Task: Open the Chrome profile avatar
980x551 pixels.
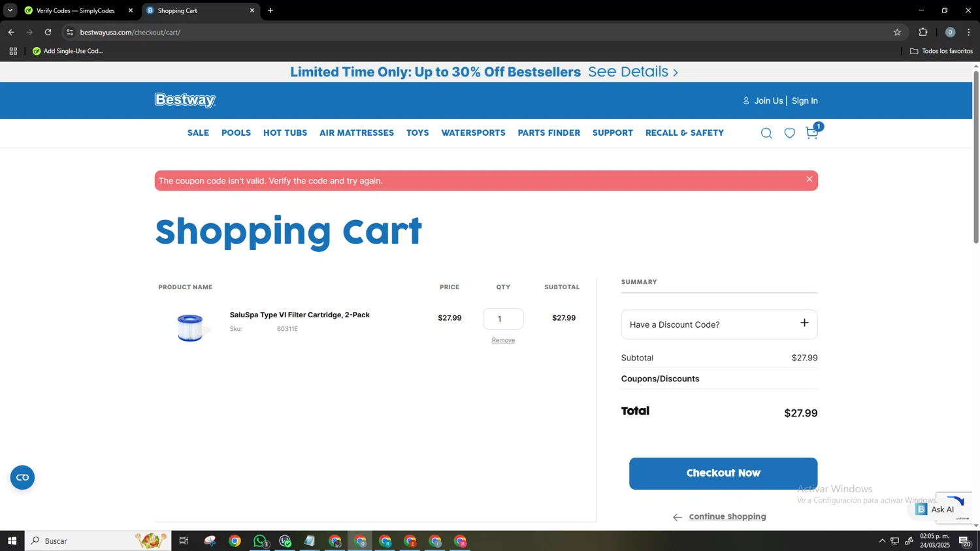Action: click(950, 32)
